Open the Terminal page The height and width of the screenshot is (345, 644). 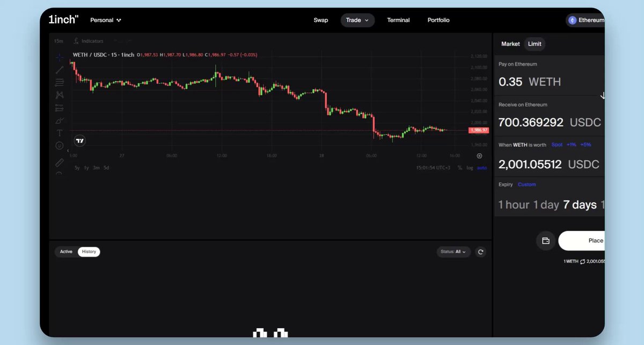[398, 20]
